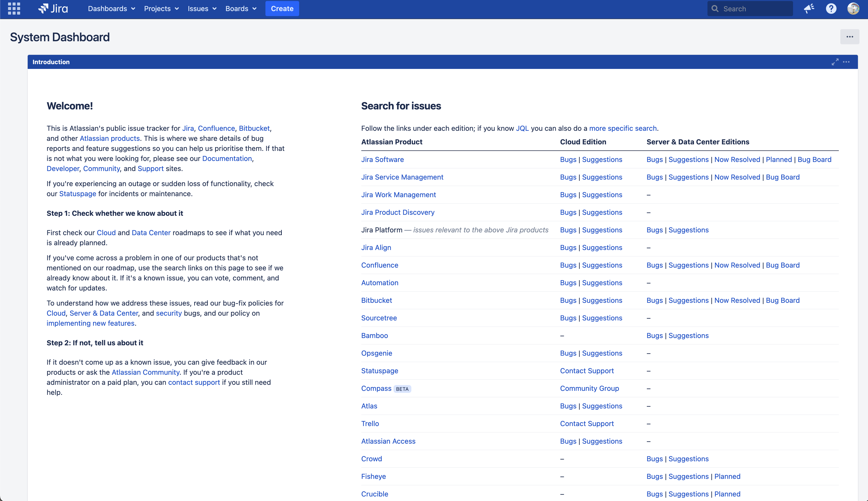This screenshot has height=501, width=868.
Task: Open implementing new features link
Action: click(x=90, y=323)
